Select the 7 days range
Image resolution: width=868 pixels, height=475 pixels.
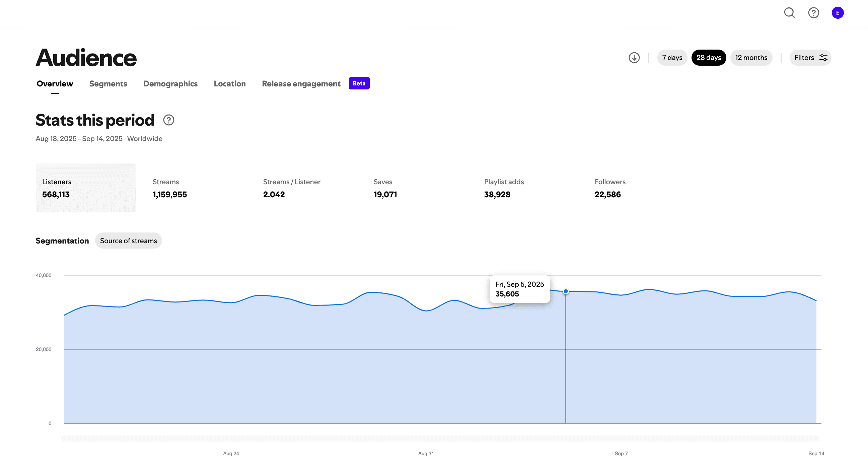point(672,58)
